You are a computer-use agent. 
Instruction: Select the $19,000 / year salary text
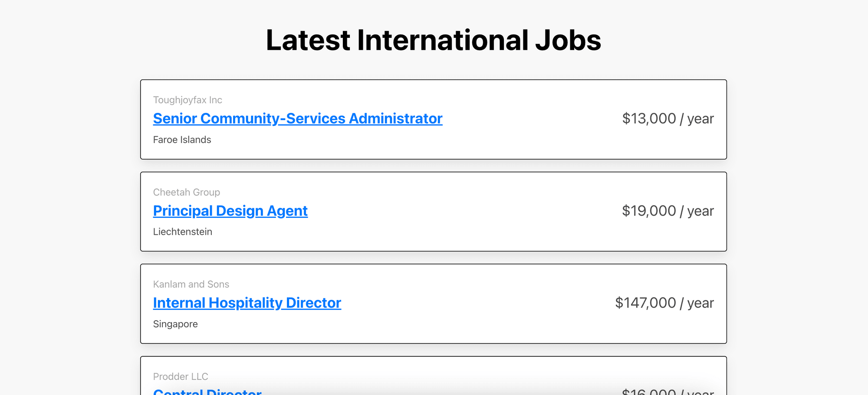click(x=667, y=211)
